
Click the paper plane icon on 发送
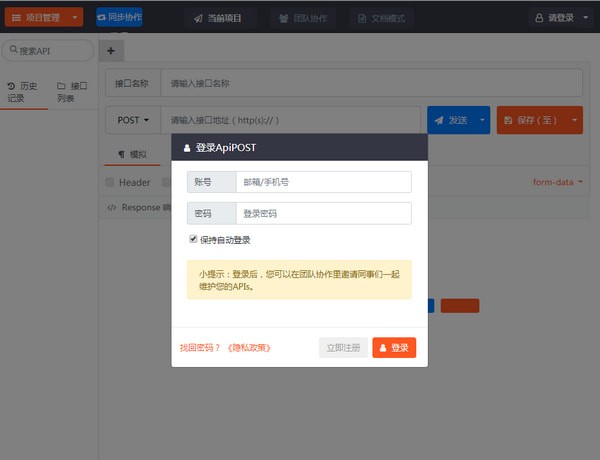[x=439, y=120]
